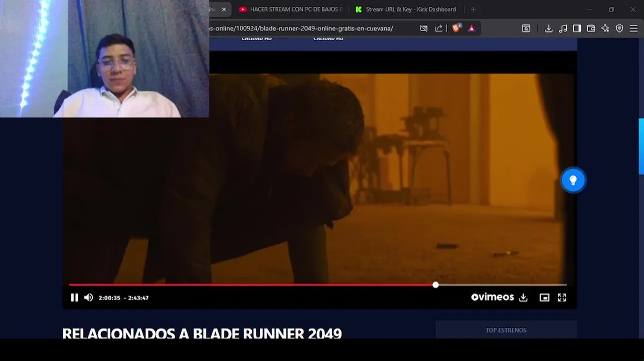Open Brave Wallet icon
This screenshot has height=361, width=644.
(591, 29)
